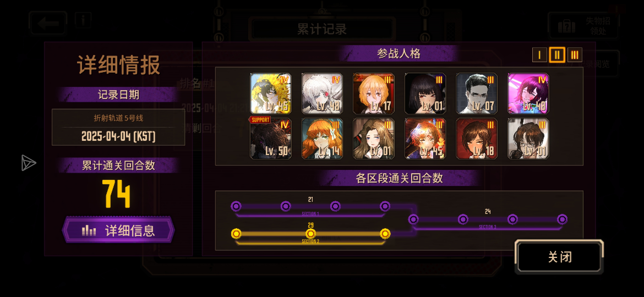Viewport: 644px width, 297px height.
Task: Click the back arrow icon
Action: [48, 23]
